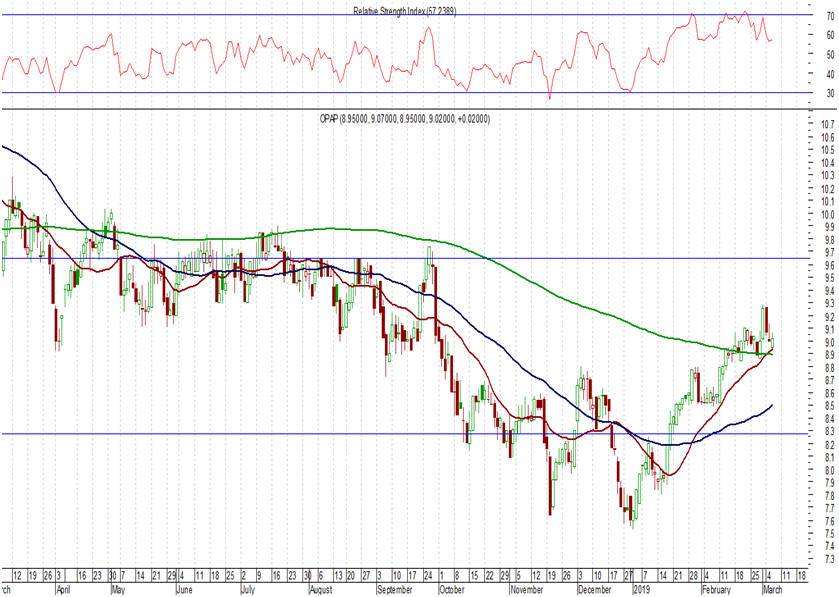Click price axis label 9.4
The width and height of the screenshot is (839, 597).
click(829, 292)
